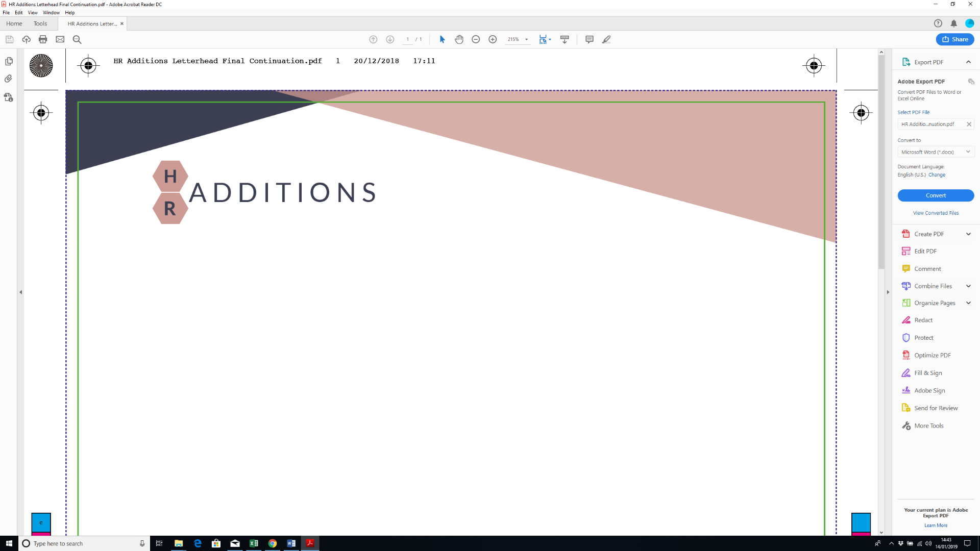Open the Convert To dropdown
This screenshot has width=980, height=551.
point(968,152)
